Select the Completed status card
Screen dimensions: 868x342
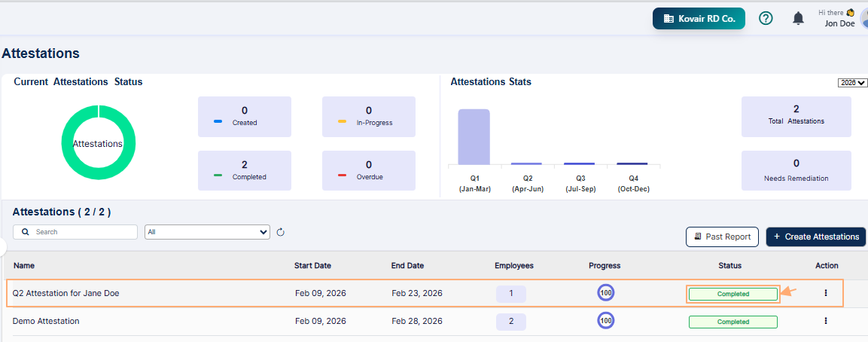tap(245, 170)
